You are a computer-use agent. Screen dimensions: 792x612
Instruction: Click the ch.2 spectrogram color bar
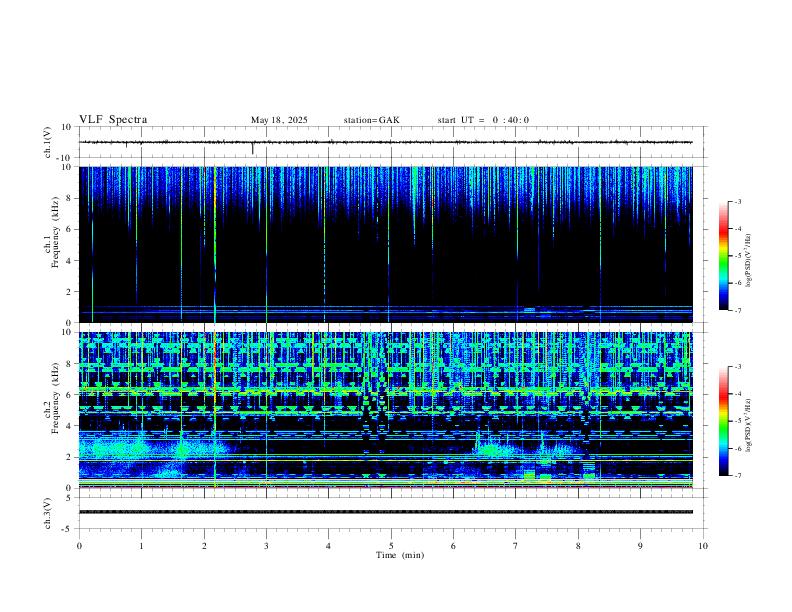coord(723,421)
